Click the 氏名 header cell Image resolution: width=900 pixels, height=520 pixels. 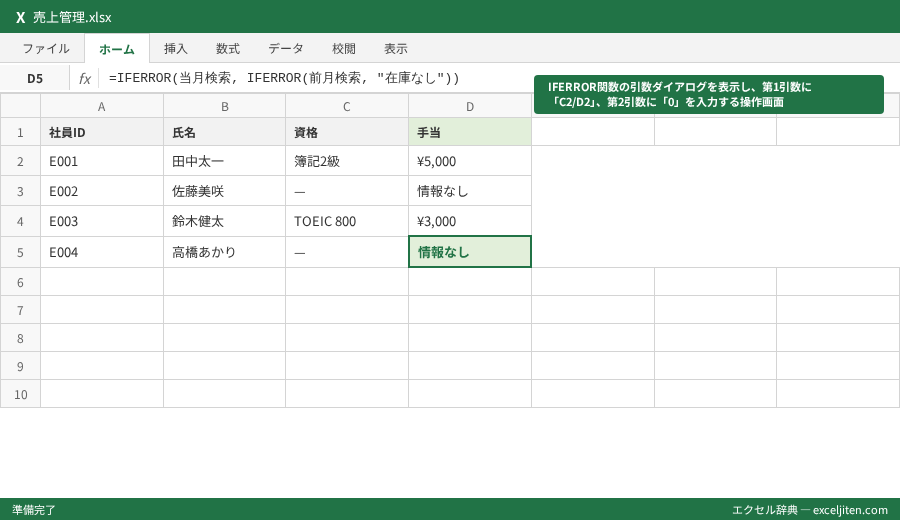pos(224,132)
